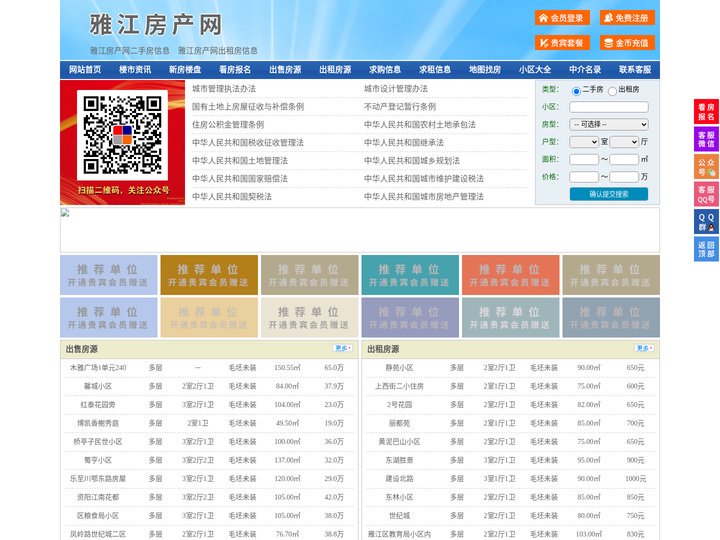Open the 住房公积金管理条例 link
Image resolution: width=720 pixels, height=540 pixels.
[x=228, y=125]
